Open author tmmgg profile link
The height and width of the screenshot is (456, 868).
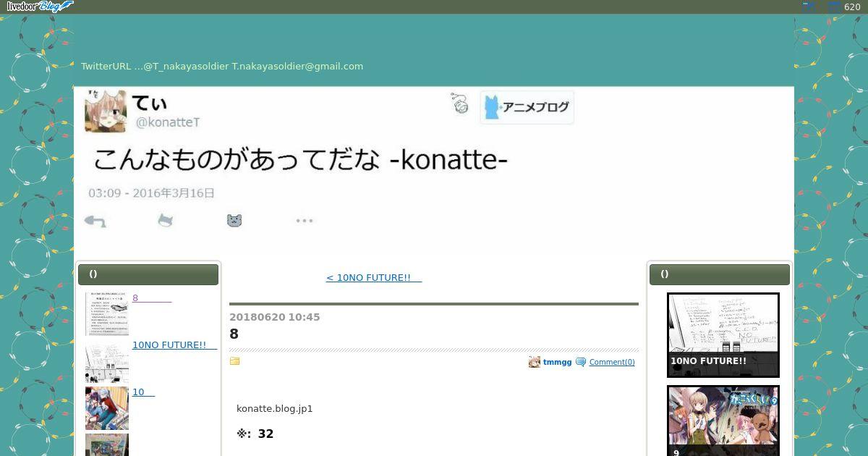click(x=557, y=362)
